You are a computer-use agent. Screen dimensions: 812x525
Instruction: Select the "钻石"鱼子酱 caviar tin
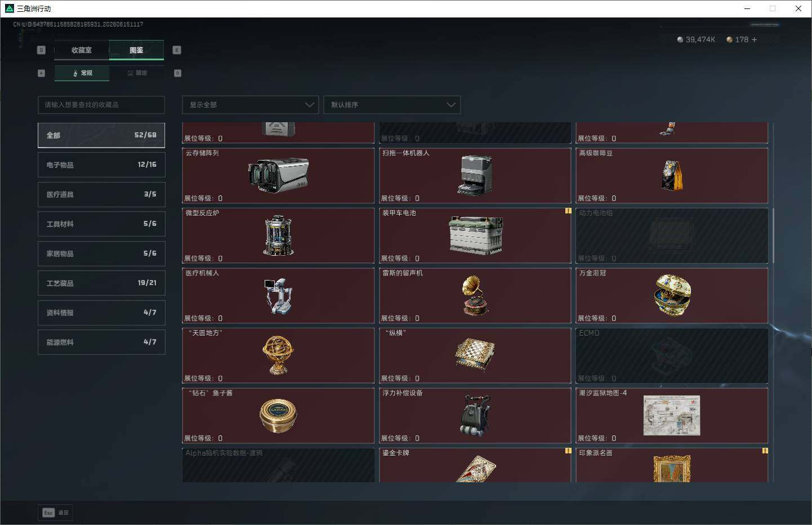[278, 416]
